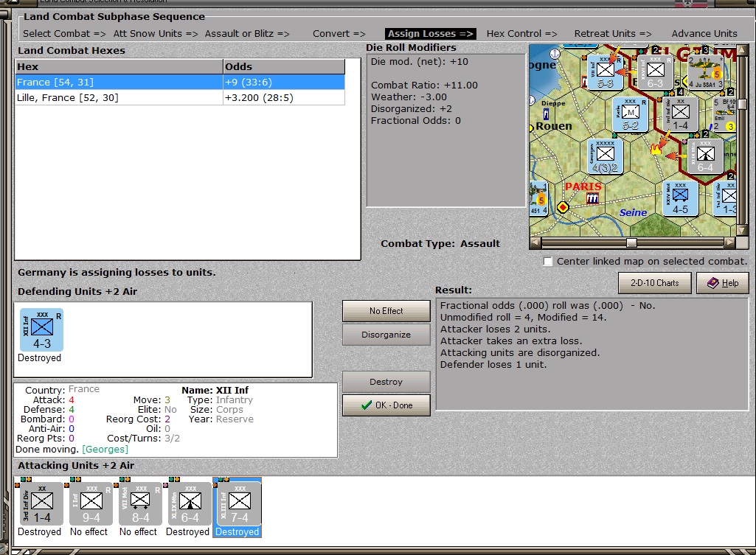Click the Hex column header
This screenshot has width=756, height=555.
(119, 66)
